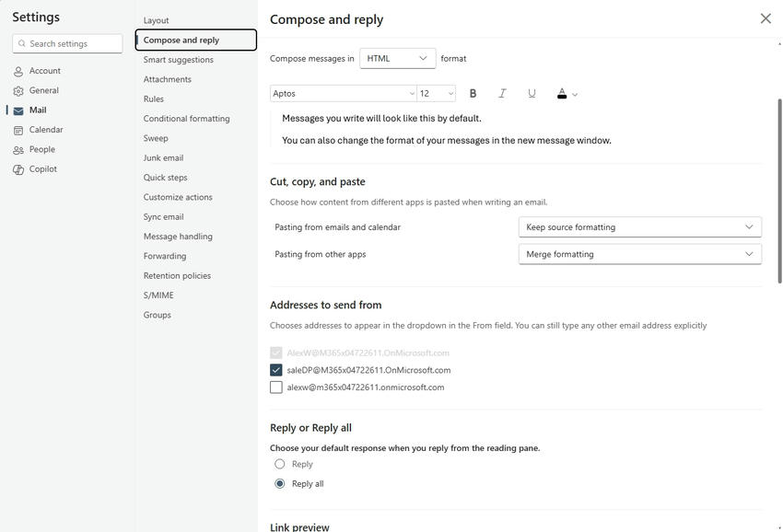Open the Junk email settings
The height and width of the screenshot is (532, 783).
(x=163, y=158)
